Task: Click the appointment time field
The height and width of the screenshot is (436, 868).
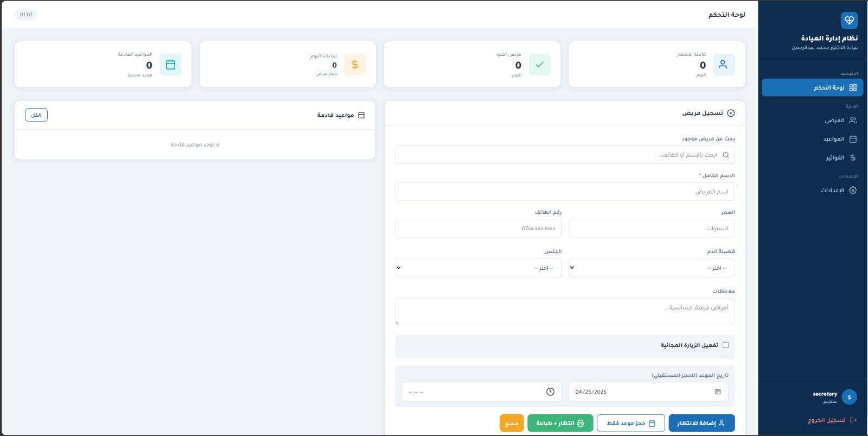Action: pos(481,391)
